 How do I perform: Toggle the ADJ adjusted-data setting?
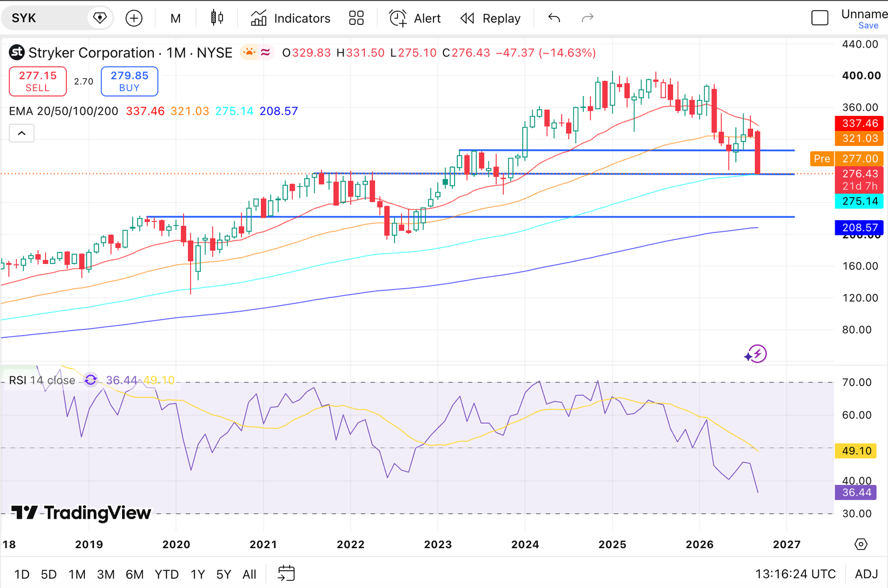coord(866,574)
